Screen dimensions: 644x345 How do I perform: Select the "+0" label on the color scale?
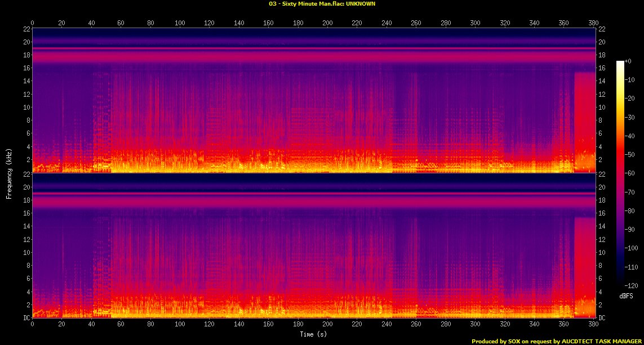tap(628, 61)
